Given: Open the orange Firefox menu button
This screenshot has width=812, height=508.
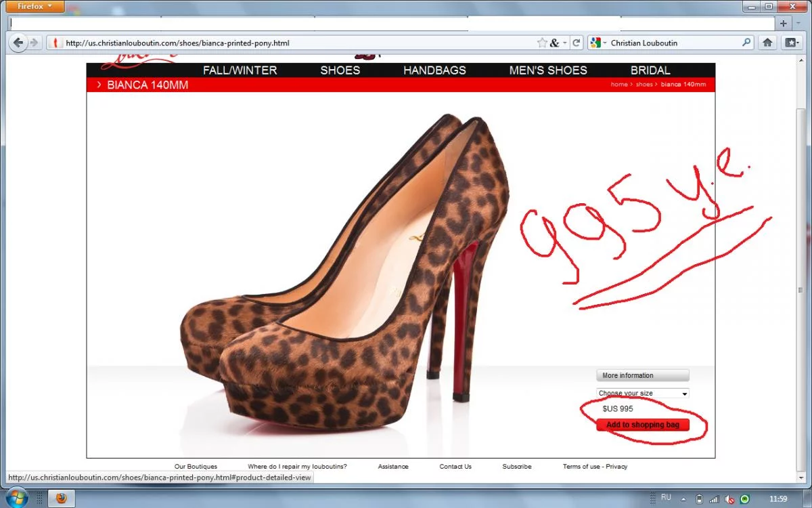Looking at the screenshot, I should click(x=36, y=6).
